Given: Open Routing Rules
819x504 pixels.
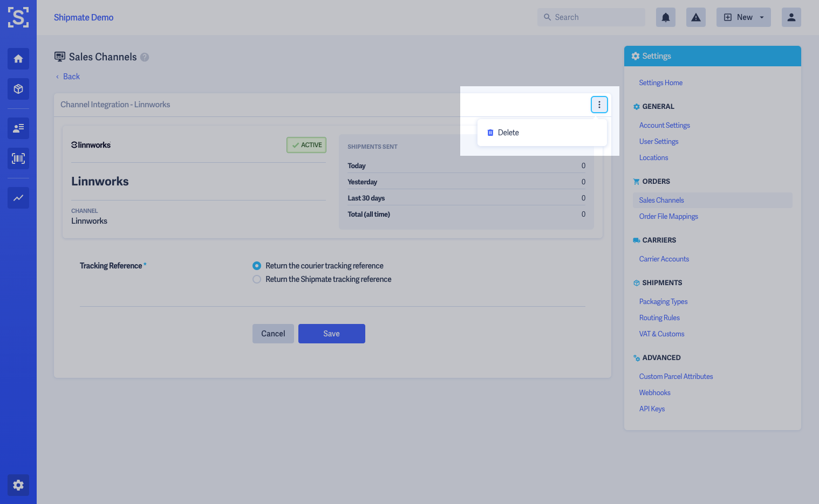Looking at the screenshot, I should tap(659, 317).
